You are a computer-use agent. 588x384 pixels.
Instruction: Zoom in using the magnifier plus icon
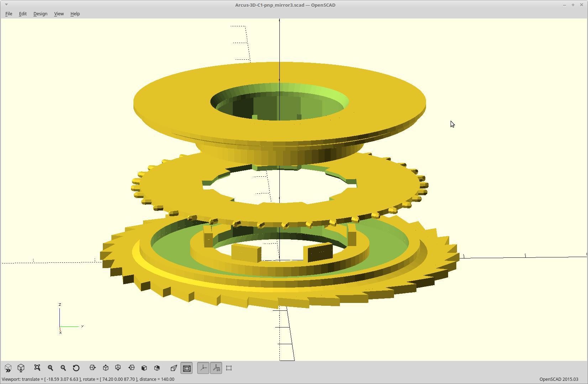pyautogui.click(x=51, y=368)
